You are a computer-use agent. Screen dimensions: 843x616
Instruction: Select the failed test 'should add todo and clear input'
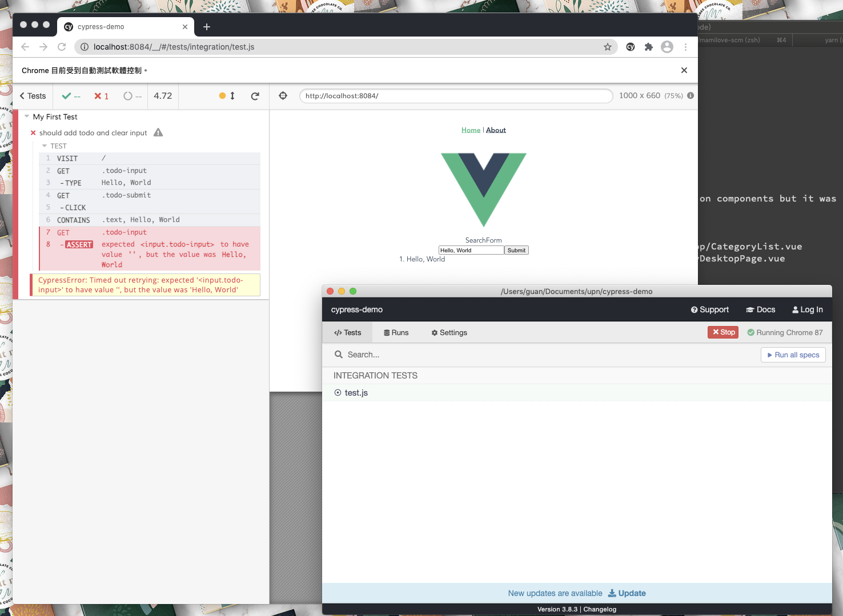[x=93, y=132]
